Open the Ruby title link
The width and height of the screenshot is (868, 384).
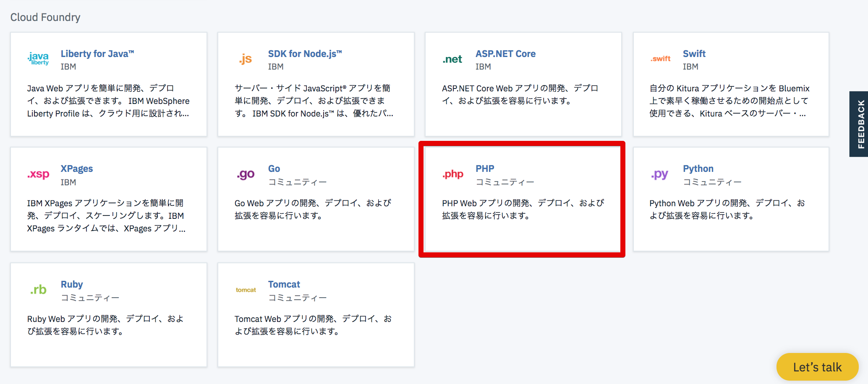(x=72, y=284)
